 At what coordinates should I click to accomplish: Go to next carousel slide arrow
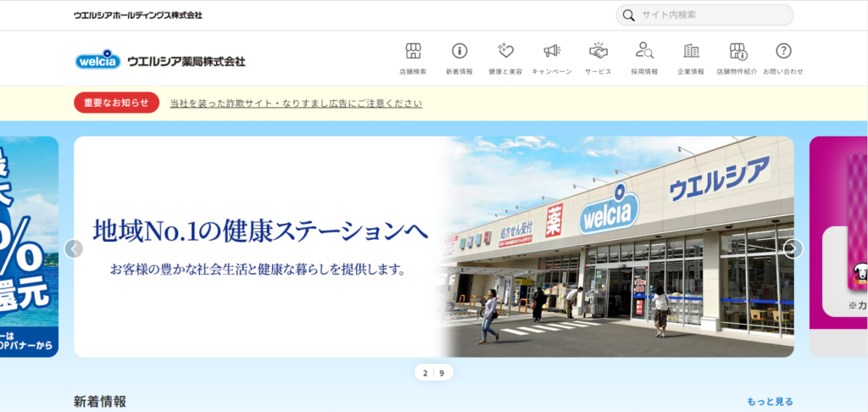tap(793, 248)
